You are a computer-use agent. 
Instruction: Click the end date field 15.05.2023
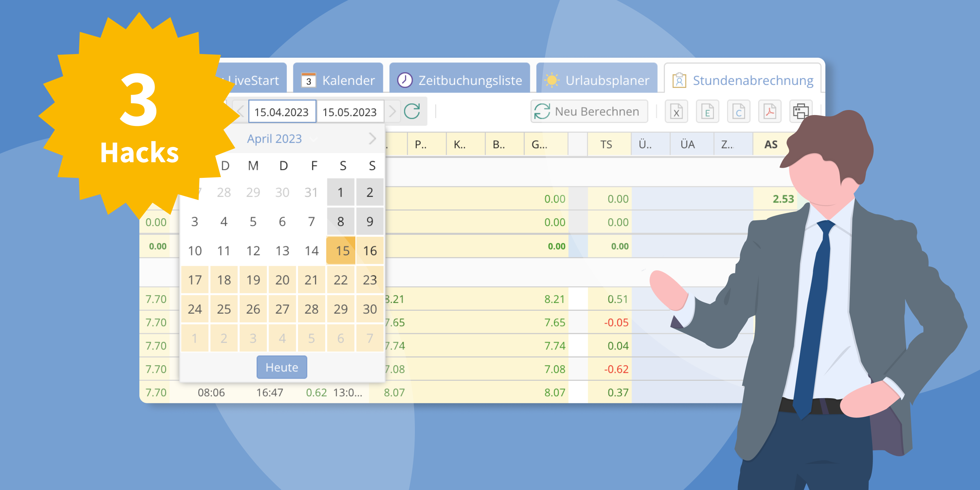pyautogui.click(x=350, y=111)
